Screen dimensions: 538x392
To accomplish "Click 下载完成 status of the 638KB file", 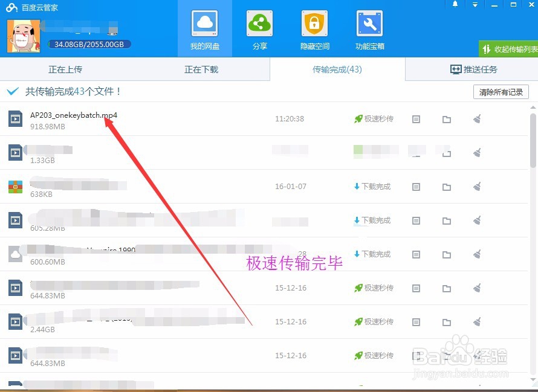I will [x=372, y=187].
